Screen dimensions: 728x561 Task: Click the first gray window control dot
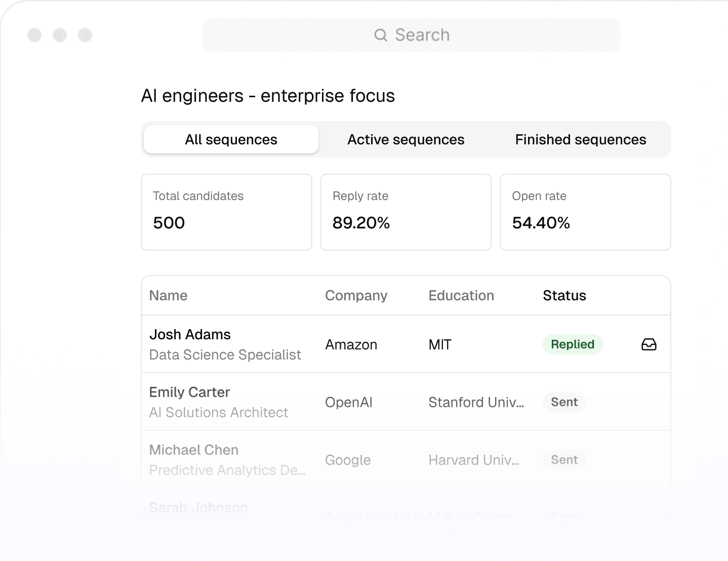(x=34, y=35)
